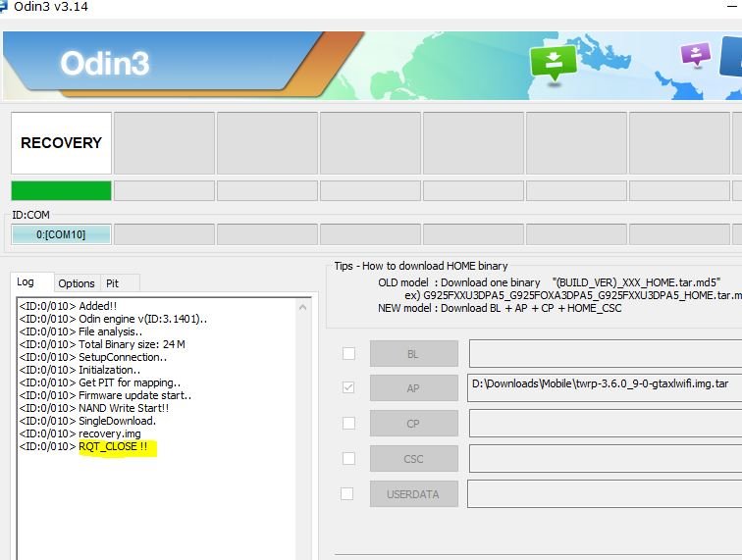Click the 'OLD model' tip line
742x560 pixels.
(550, 282)
